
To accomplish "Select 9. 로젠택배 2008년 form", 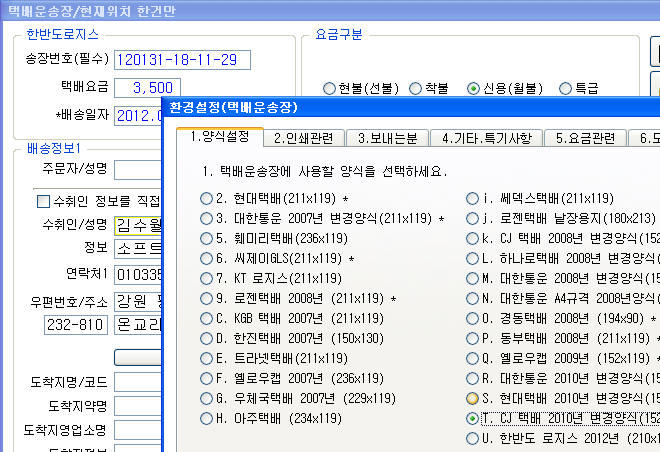I will point(206,298).
